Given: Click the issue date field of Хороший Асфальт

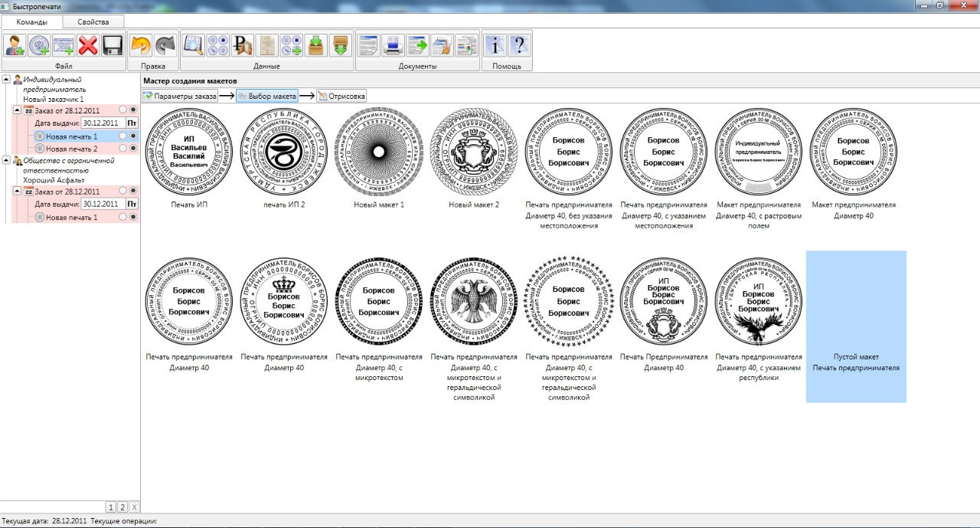Looking at the screenshot, I should click(103, 204).
